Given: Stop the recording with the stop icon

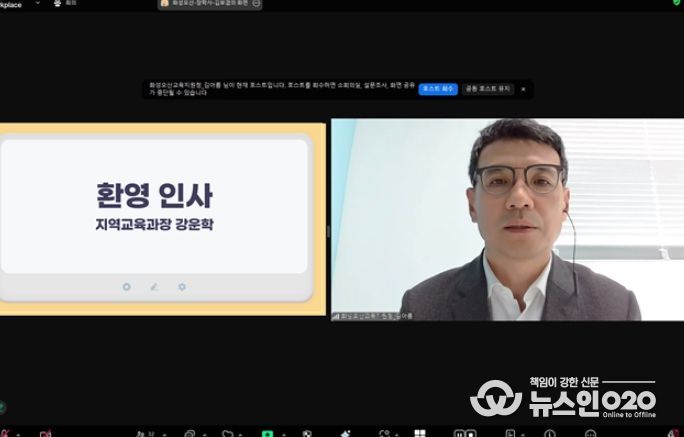Looking at the screenshot, I should (471, 434).
